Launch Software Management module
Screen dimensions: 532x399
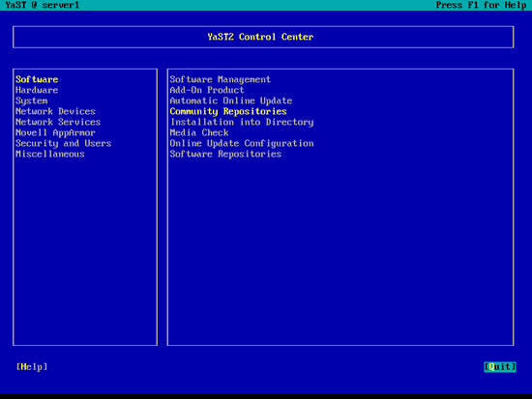pyautogui.click(x=221, y=79)
